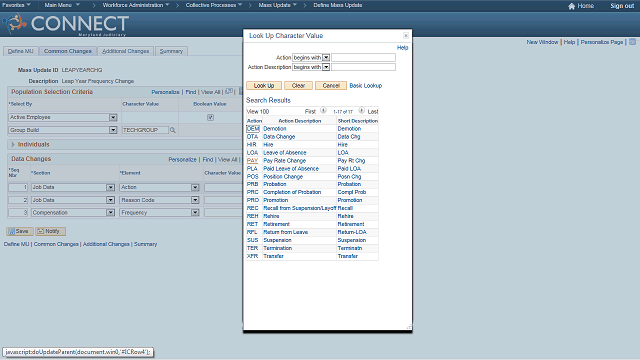Select the DEM Demotion action
This screenshot has width=640, height=360.
pos(253,129)
